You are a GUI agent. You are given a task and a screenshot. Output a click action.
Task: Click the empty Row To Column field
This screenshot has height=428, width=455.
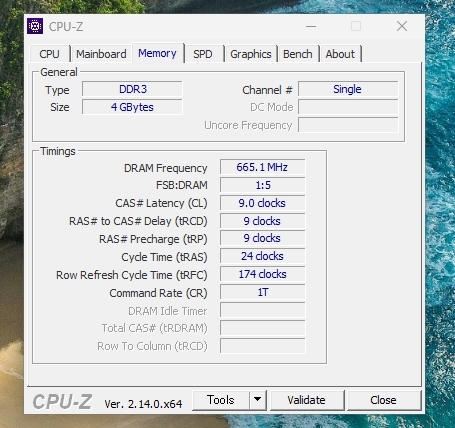[x=263, y=346]
